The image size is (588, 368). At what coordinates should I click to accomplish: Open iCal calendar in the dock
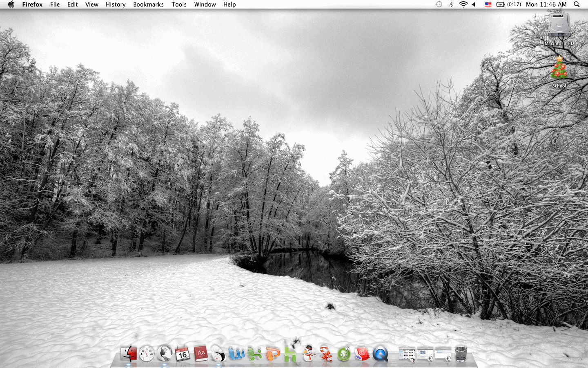tap(182, 354)
